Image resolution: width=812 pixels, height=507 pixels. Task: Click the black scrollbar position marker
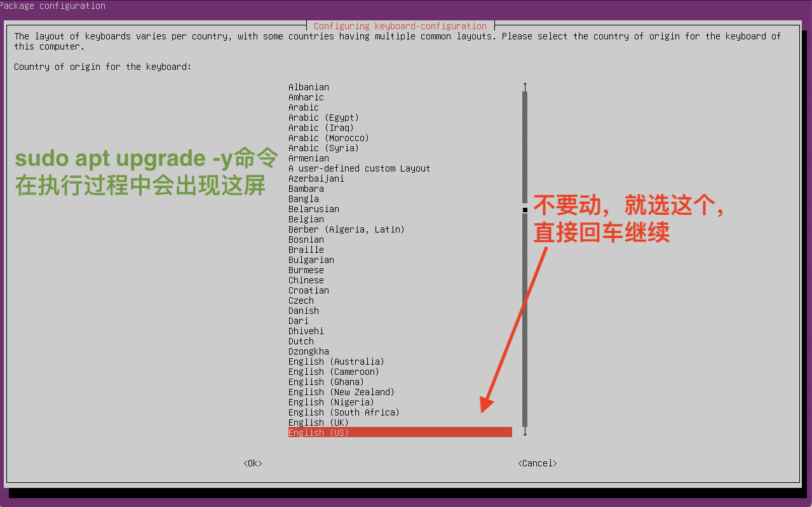click(x=525, y=209)
